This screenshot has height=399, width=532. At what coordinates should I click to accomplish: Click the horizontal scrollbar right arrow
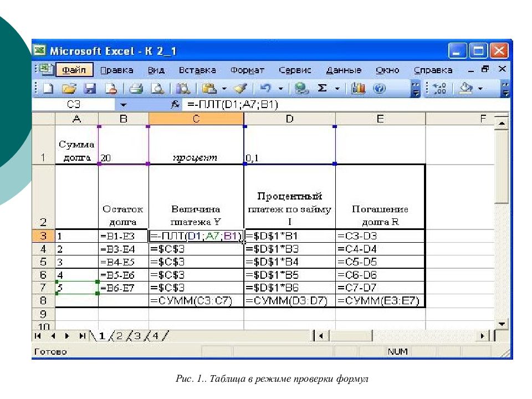tap(482, 336)
